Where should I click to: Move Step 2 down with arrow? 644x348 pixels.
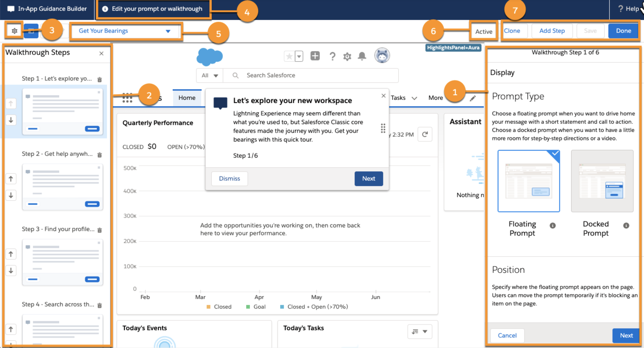pyautogui.click(x=11, y=195)
